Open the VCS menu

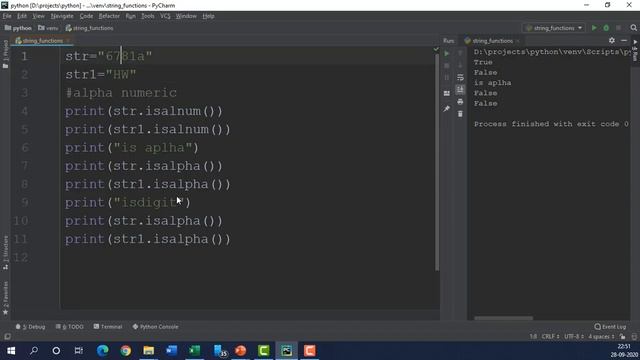[x=165, y=16]
